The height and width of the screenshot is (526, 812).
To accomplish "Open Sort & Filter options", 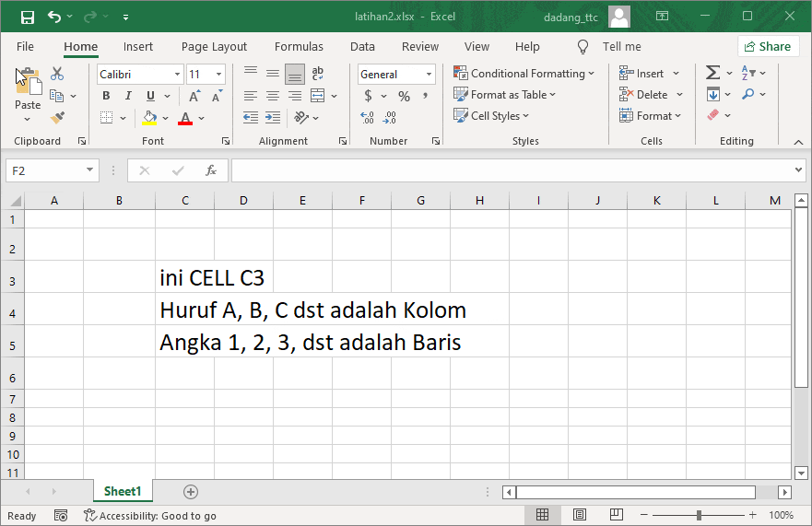I will coord(748,73).
